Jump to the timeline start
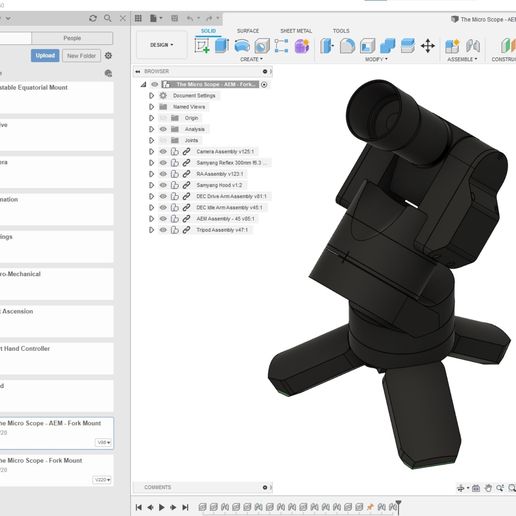This screenshot has height=516, width=516. click(139, 507)
